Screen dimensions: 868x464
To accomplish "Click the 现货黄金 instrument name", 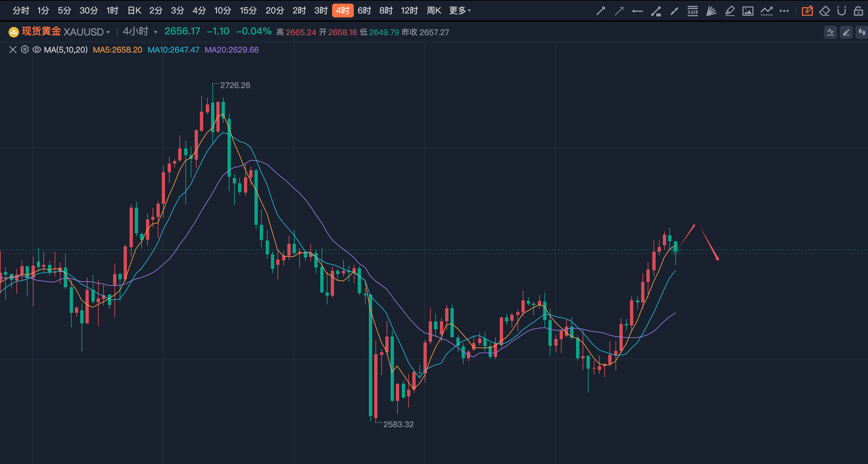I will [x=41, y=32].
